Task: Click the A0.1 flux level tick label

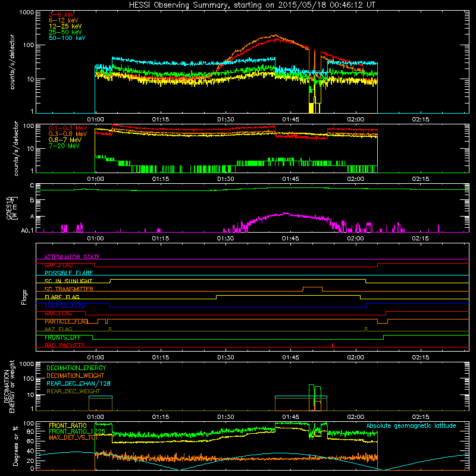Action: (27, 230)
